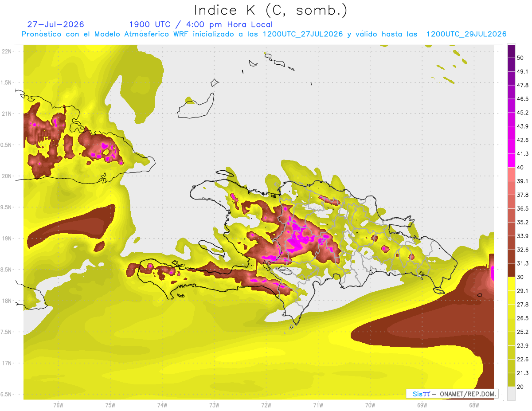Click the purple 50 color swatch in the legend
The width and height of the screenshot is (532, 411).
tap(511, 52)
